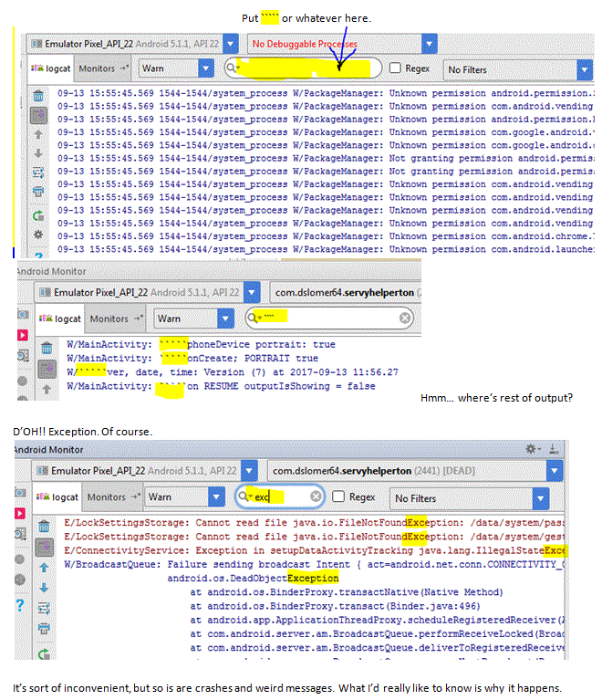
Task: Select logcat tab in middle panel
Action: tap(60, 319)
